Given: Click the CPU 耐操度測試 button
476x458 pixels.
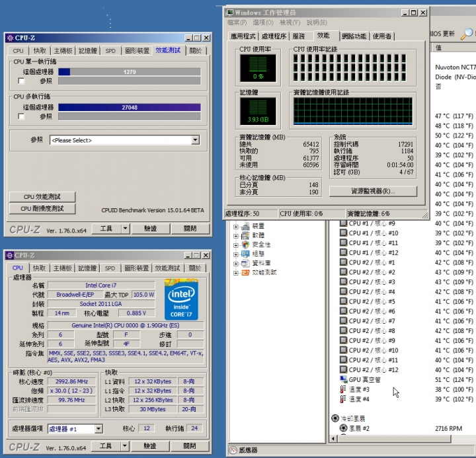Looking at the screenshot, I should (x=42, y=209).
